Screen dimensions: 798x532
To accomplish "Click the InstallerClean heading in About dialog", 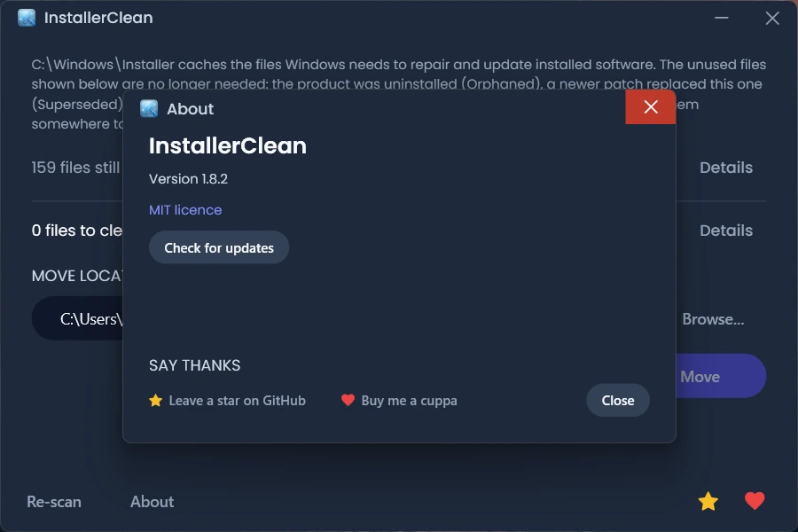I will click(228, 145).
